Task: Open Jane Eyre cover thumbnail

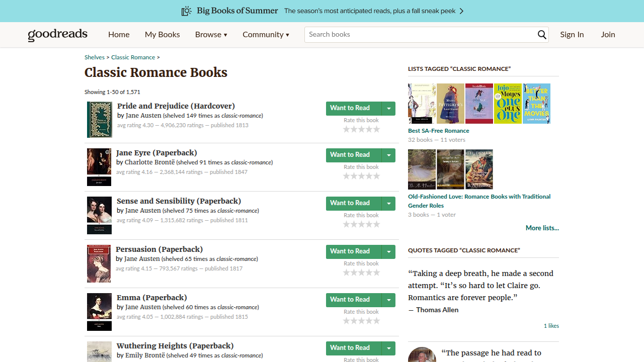Action: click(x=99, y=167)
